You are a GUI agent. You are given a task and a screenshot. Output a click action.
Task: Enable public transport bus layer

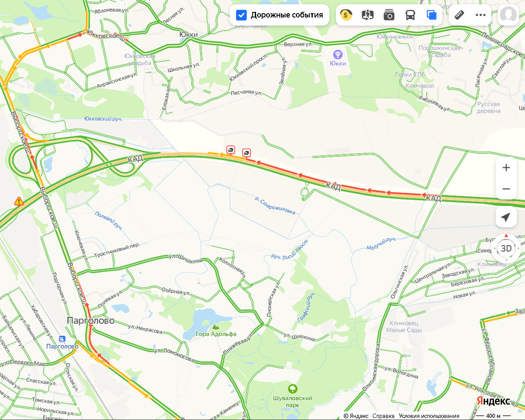410,15
